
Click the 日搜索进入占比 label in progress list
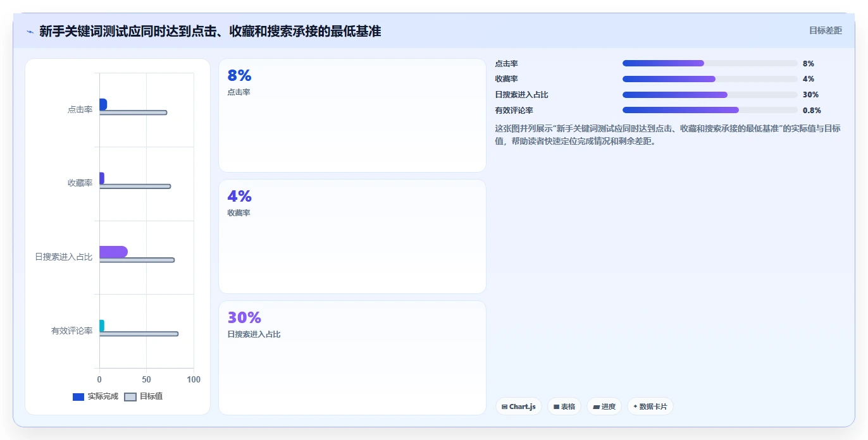[522, 95]
